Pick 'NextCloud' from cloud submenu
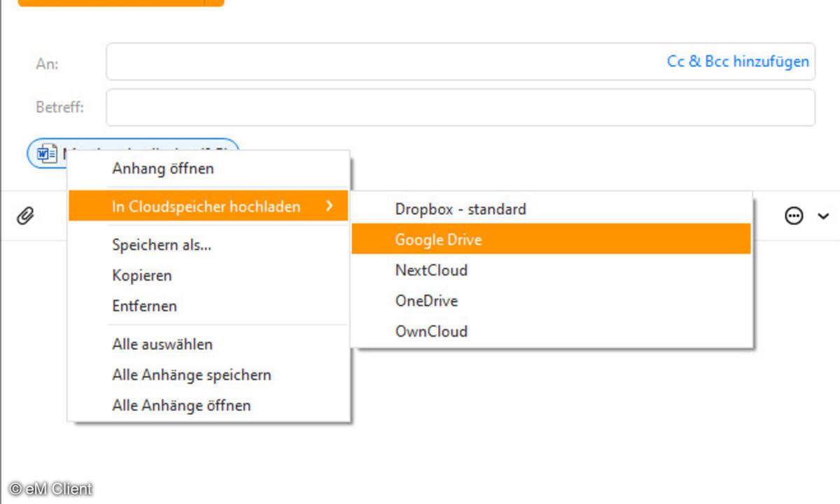 pos(551,270)
